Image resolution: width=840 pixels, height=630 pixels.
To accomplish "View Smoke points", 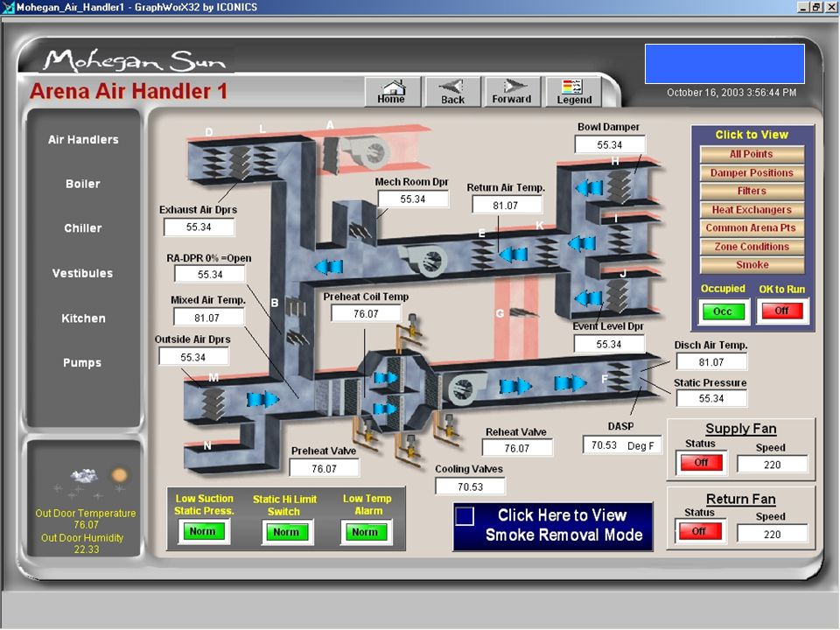I will [x=752, y=265].
